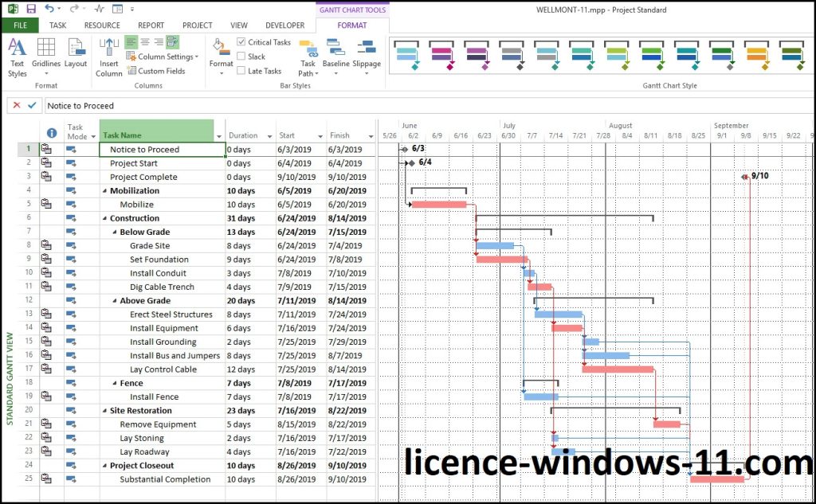Screen dimensions: 816x504
Task: Select the center align column icon
Action: tap(145, 42)
